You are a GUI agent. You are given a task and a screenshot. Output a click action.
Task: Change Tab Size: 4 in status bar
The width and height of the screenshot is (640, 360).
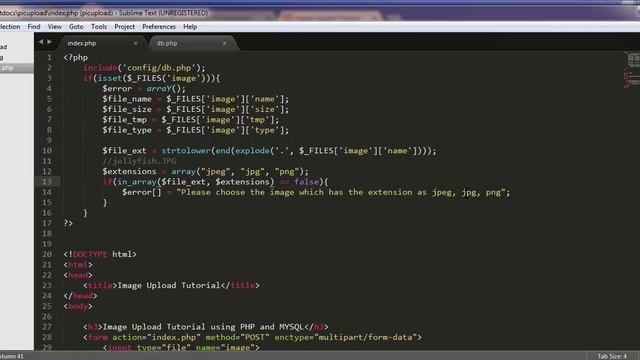click(612, 356)
